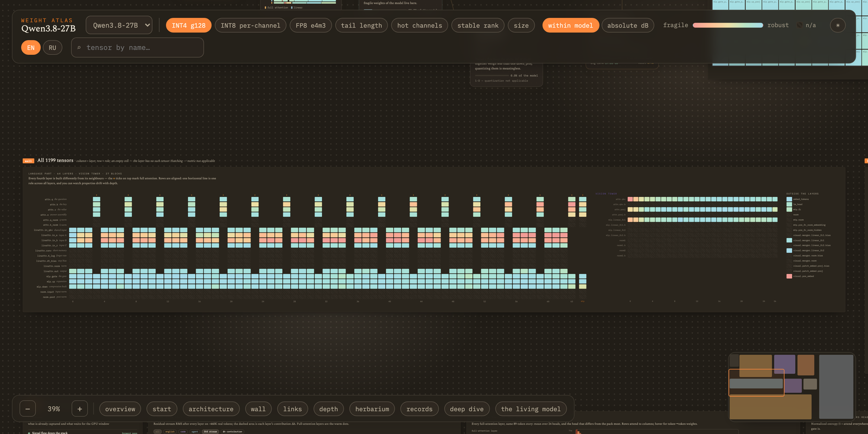868x434 pixels.
Task: Zoom out with the minus button
Action: tap(28, 409)
